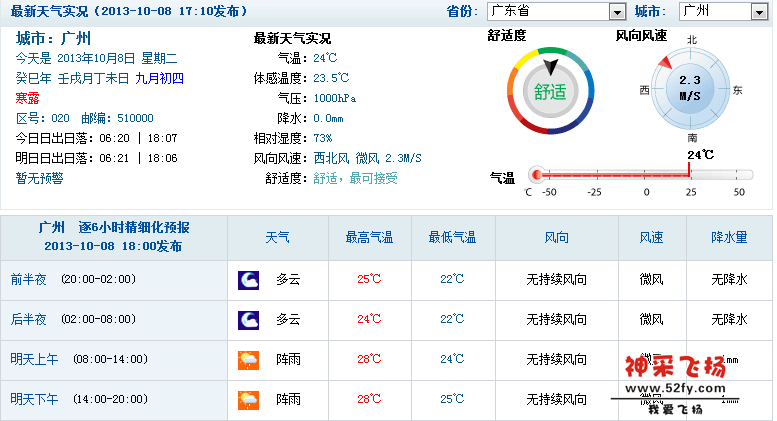The image size is (777, 421).
Task: Click the 24℃ high temperature for 后半夜
Action: (x=369, y=319)
